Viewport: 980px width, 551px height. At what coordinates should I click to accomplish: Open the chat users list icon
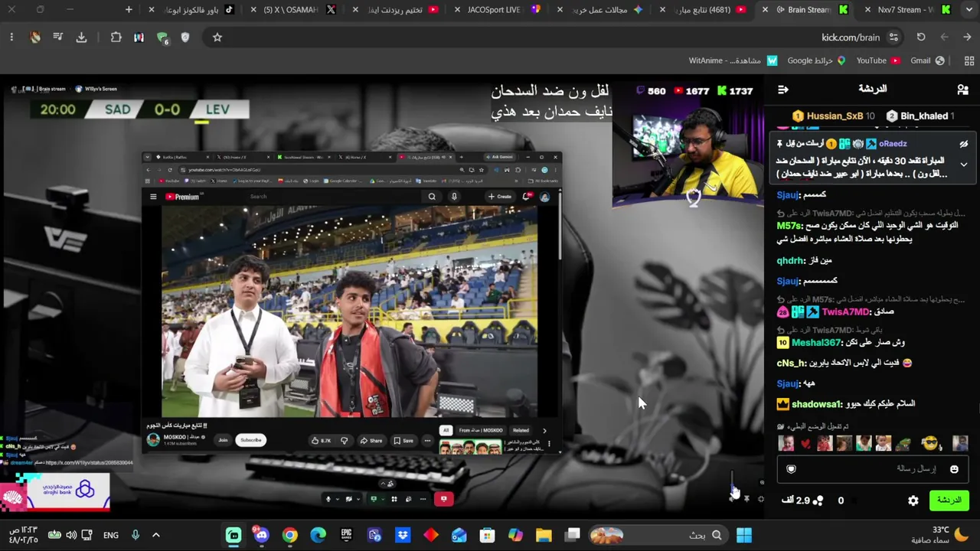tap(962, 90)
